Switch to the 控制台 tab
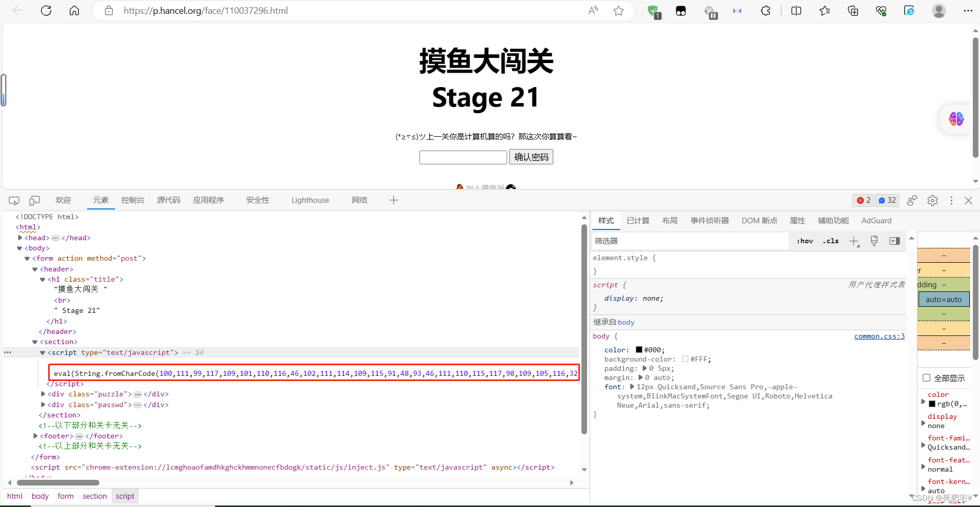 [x=133, y=200]
